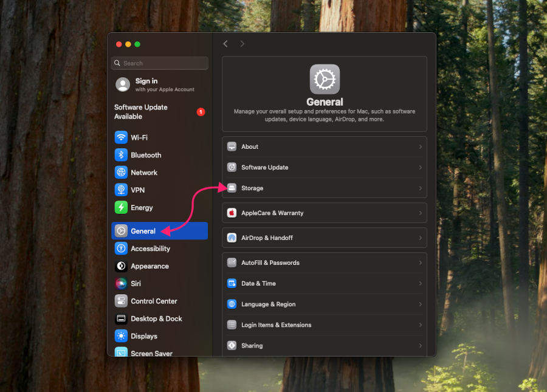The width and height of the screenshot is (547, 392).
Task: Click the About computer icon
Action: [232, 146]
